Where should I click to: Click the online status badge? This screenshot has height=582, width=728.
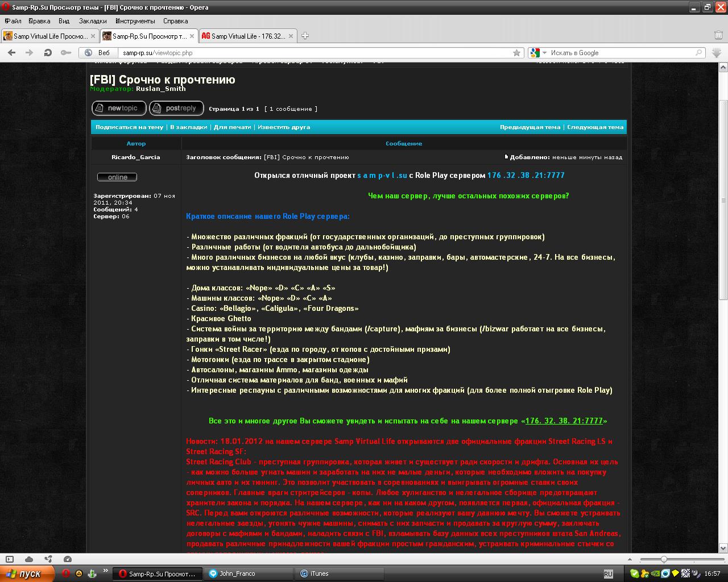click(117, 177)
